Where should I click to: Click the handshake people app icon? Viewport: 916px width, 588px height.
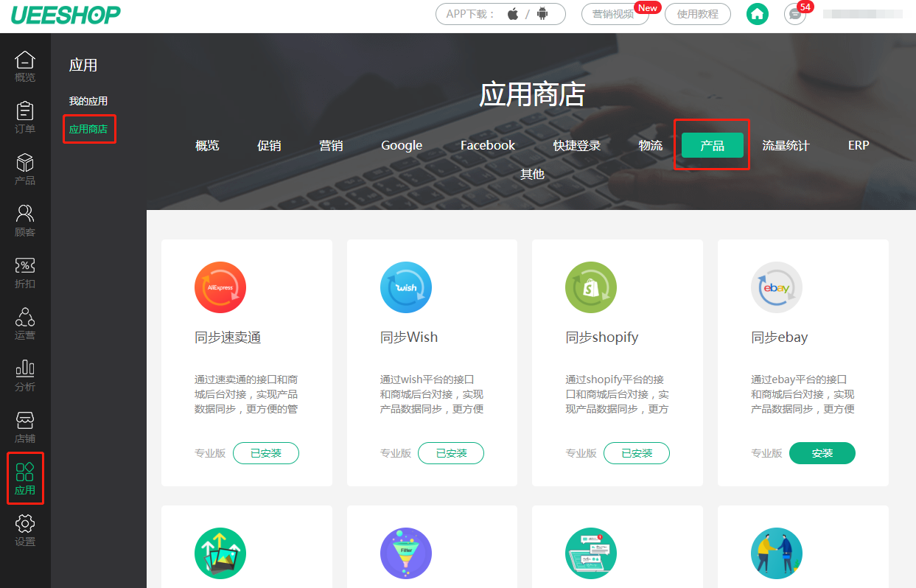(777, 553)
